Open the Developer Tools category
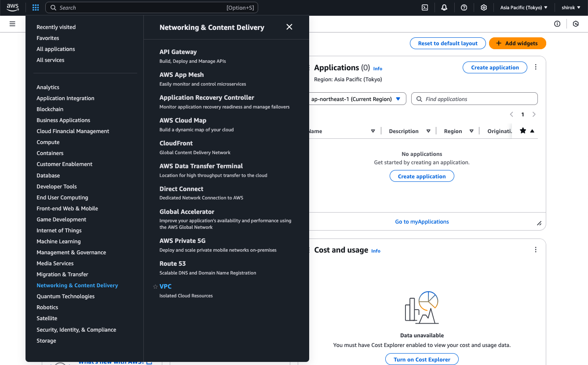 57,187
